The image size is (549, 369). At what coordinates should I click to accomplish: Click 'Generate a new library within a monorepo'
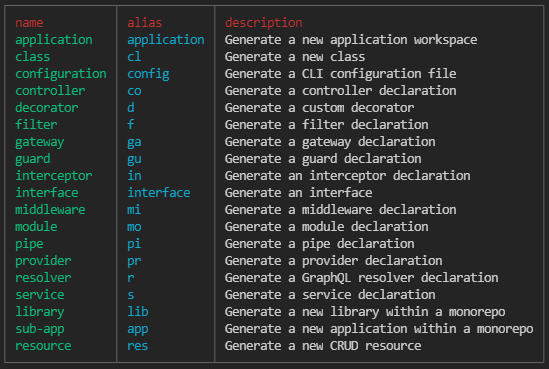[x=365, y=312]
